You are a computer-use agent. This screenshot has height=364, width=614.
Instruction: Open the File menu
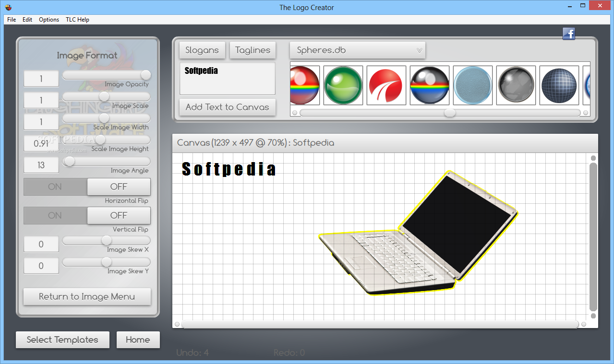point(12,20)
